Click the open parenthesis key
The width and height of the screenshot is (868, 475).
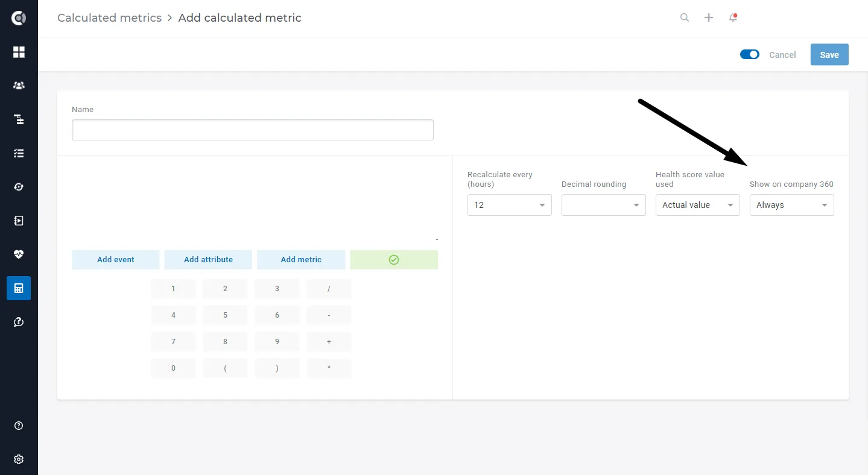pos(225,368)
